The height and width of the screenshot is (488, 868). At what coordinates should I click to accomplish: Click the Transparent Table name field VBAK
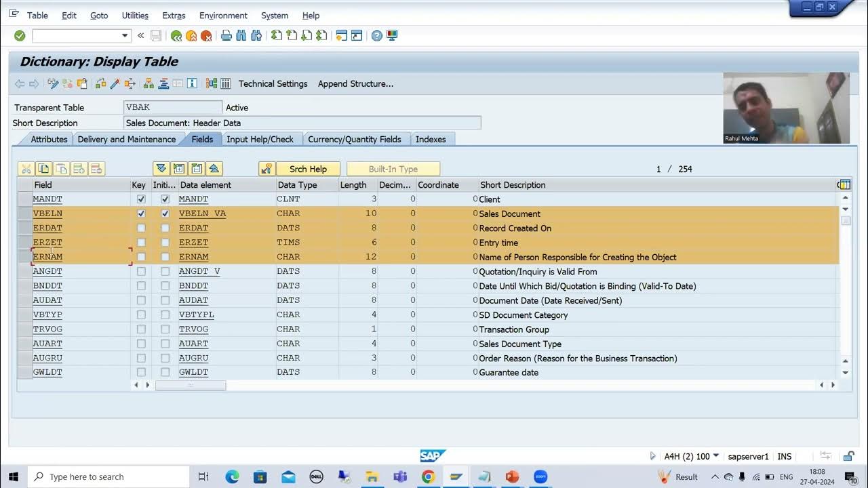173,107
